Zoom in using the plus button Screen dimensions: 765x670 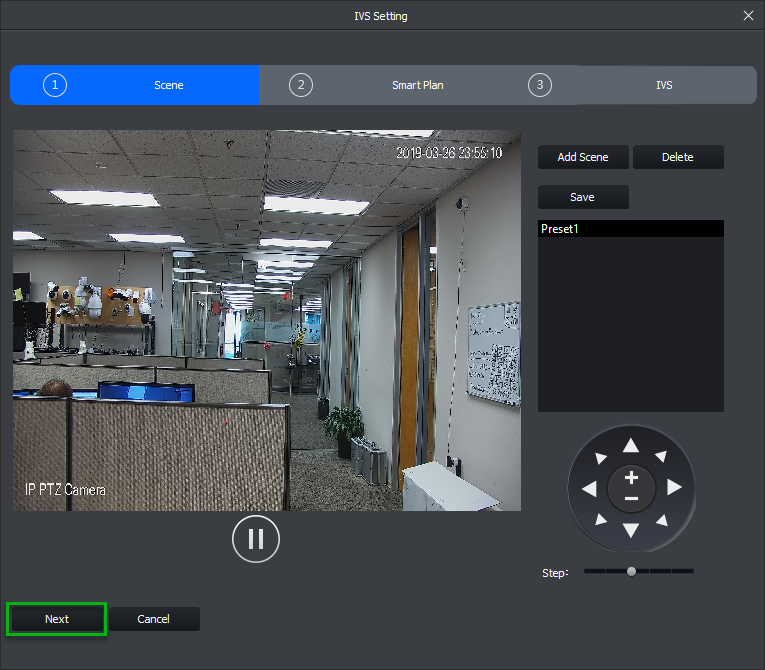(x=631, y=479)
